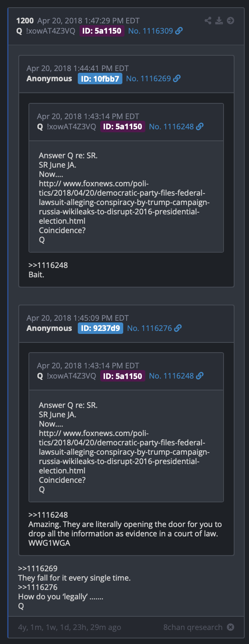Click the >>1116269 reply reference at bottom
This screenshot has height=644, width=249.
[x=38, y=569]
